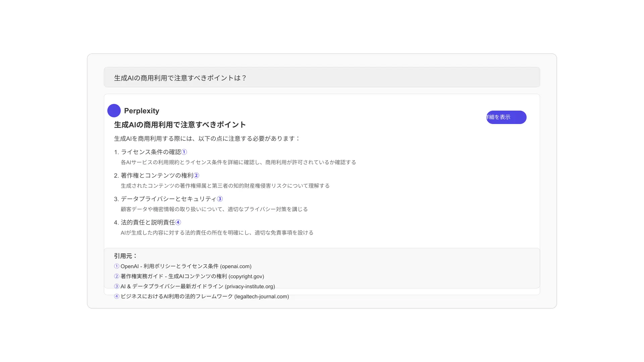
Task: Open citation ① next to ライセンス条件の確認
Action: tap(184, 152)
